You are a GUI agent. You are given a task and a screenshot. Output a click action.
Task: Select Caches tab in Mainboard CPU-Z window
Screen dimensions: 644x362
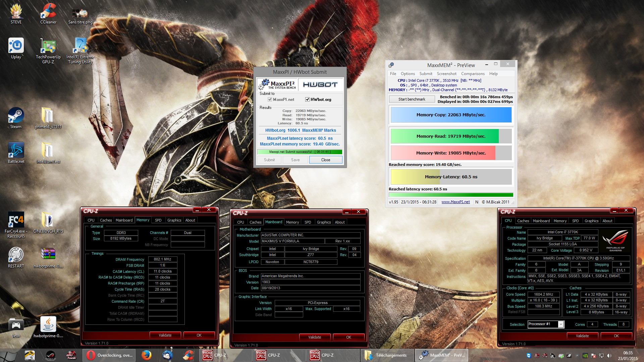tap(255, 222)
